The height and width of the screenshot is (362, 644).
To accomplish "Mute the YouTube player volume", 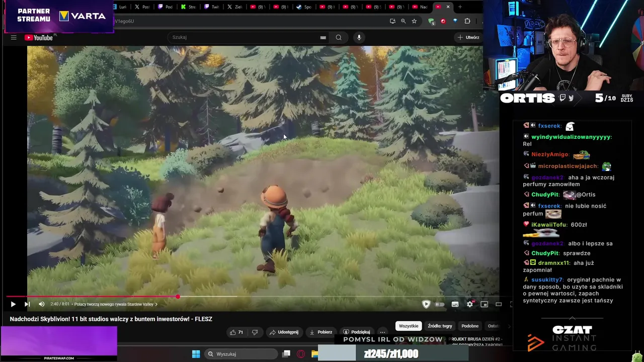I will [41, 304].
